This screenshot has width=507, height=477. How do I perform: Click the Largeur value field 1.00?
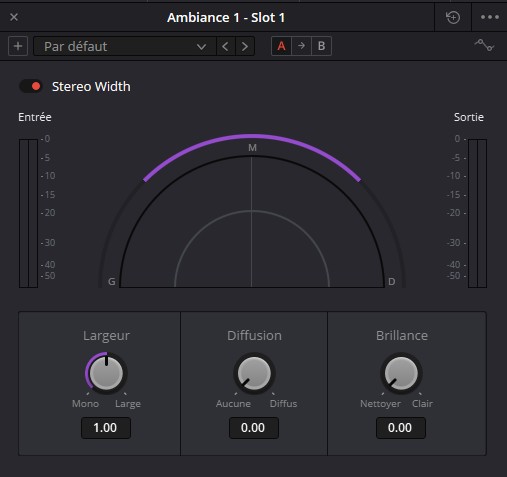[106, 428]
